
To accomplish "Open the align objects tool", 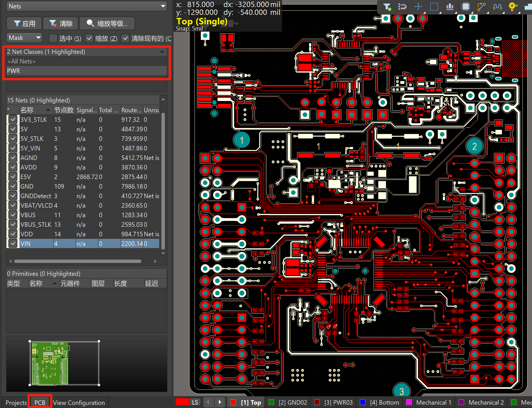I will coord(450,6).
